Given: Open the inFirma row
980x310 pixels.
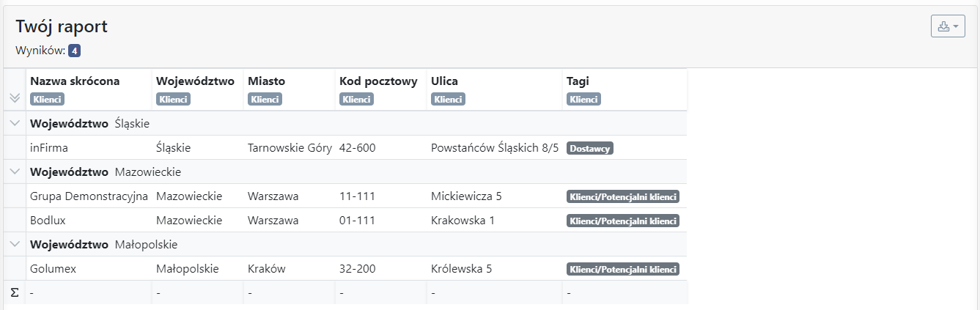Looking at the screenshot, I should point(346,147).
